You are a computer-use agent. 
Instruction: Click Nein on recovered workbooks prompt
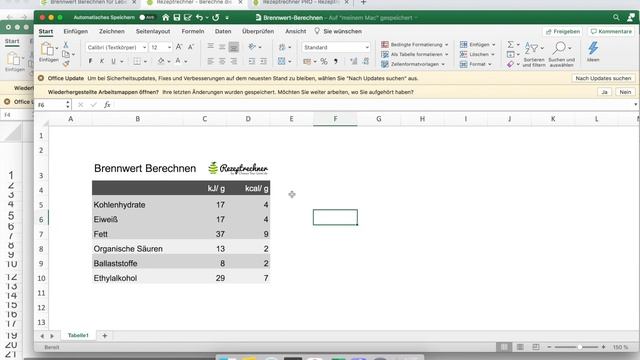[625, 92]
